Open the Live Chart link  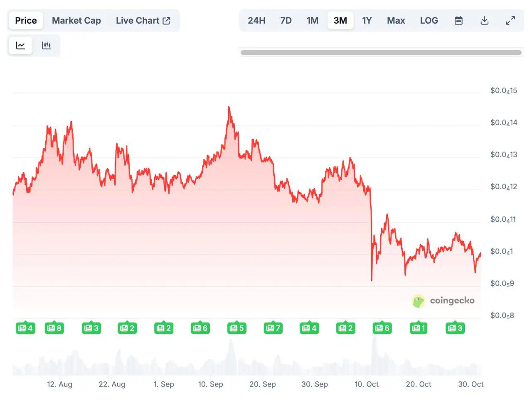[143, 20]
